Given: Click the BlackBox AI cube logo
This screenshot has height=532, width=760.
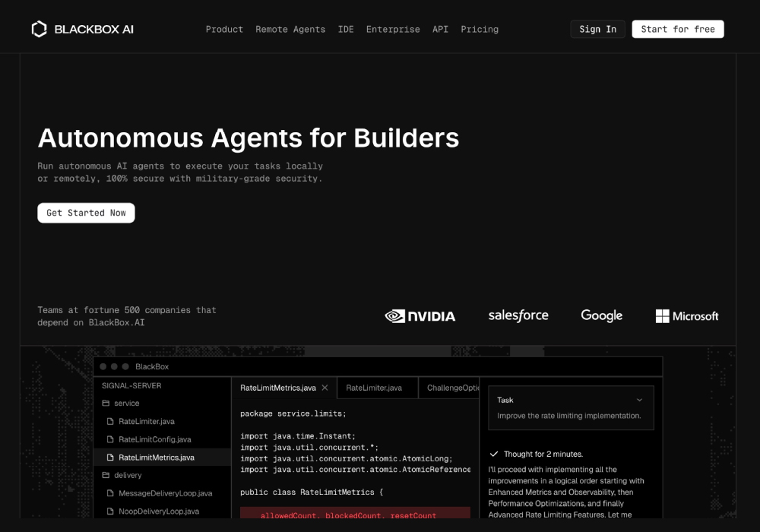Looking at the screenshot, I should click(x=39, y=30).
